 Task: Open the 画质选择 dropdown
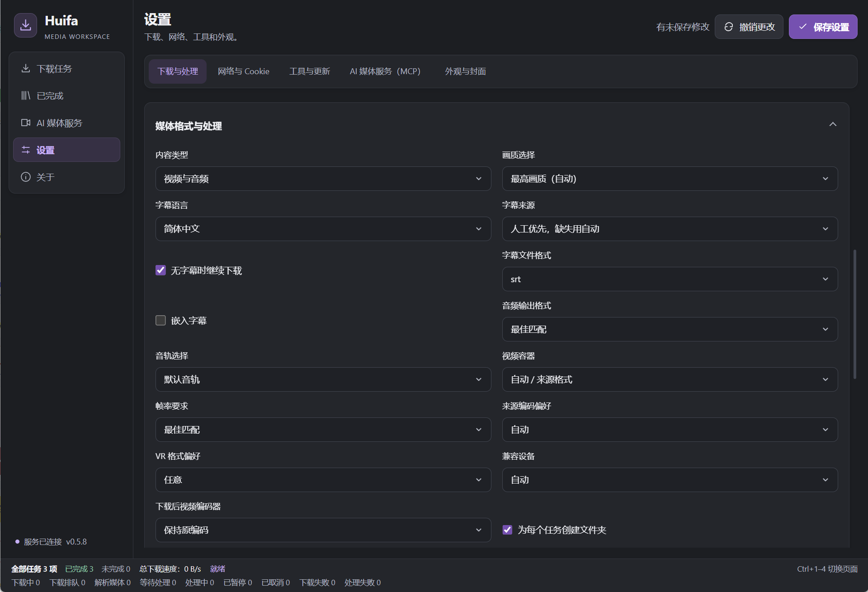pyautogui.click(x=670, y=179)
